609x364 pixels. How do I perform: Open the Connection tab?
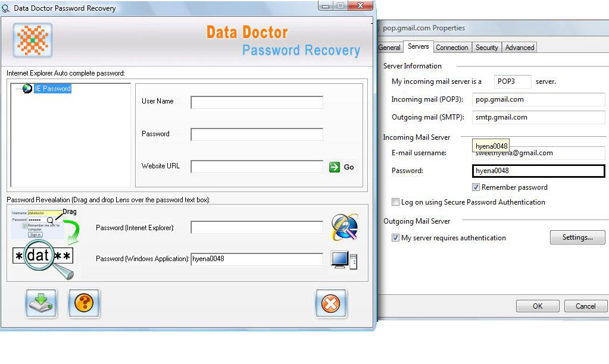(452, 48)
